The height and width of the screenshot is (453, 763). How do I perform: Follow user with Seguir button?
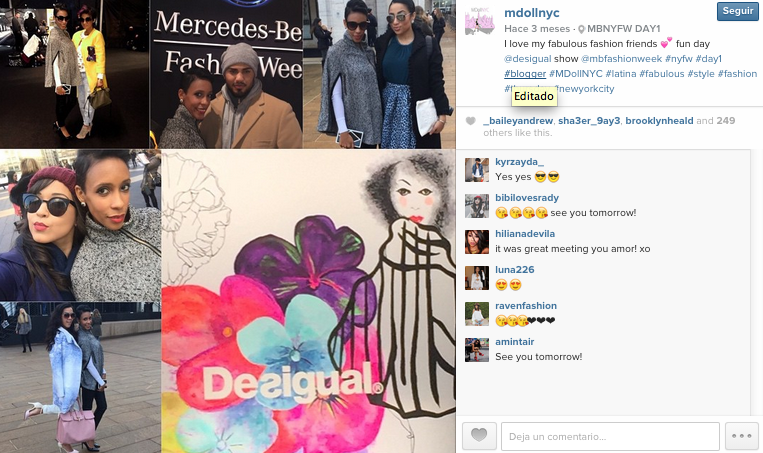pyautogui.click(x=737, y=11)
